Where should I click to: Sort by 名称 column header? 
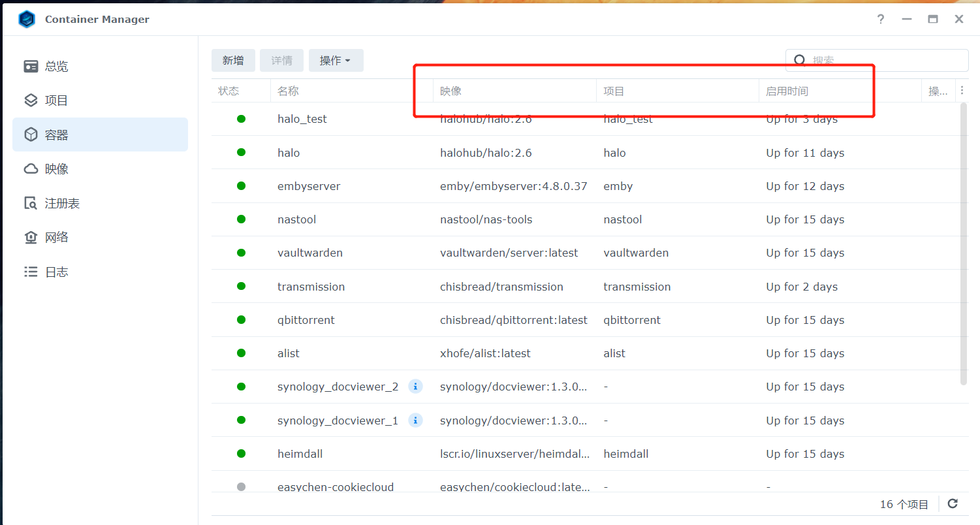tap(352, 91)
